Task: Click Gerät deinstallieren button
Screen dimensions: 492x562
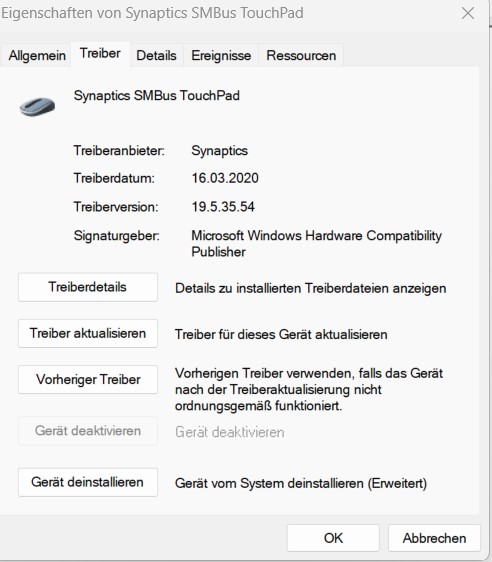Action: [x=88, y=482]
